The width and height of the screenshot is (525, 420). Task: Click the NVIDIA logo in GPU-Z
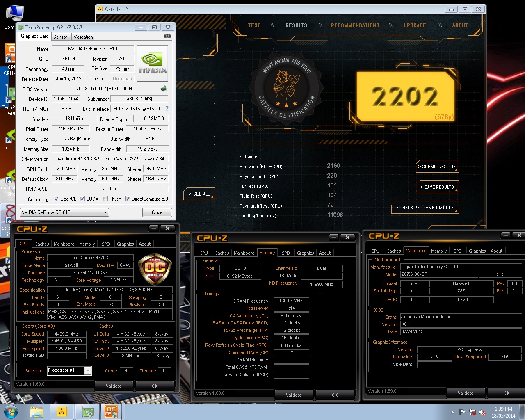click(x=152, y=63)
